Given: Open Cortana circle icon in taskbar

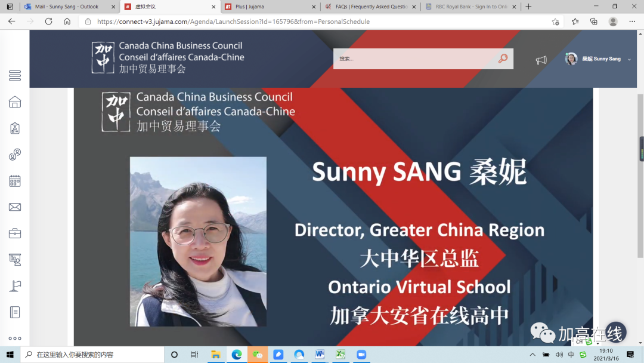Looking at the screenshot, I should [174, 355].
